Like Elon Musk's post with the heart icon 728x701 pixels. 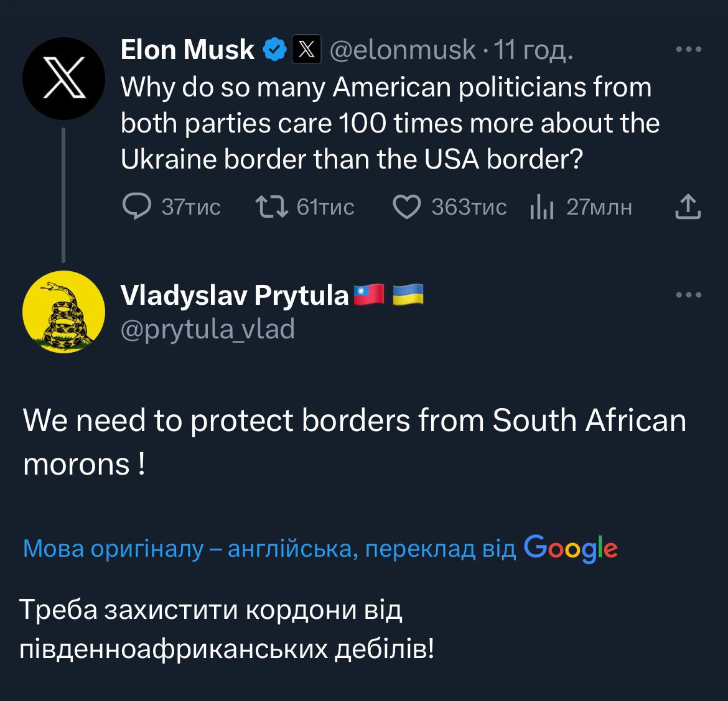(407, 207)
